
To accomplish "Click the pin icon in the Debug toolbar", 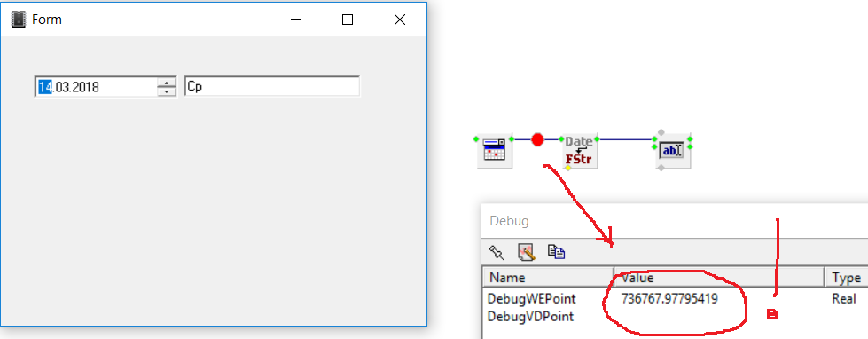I will pos(497,253).
